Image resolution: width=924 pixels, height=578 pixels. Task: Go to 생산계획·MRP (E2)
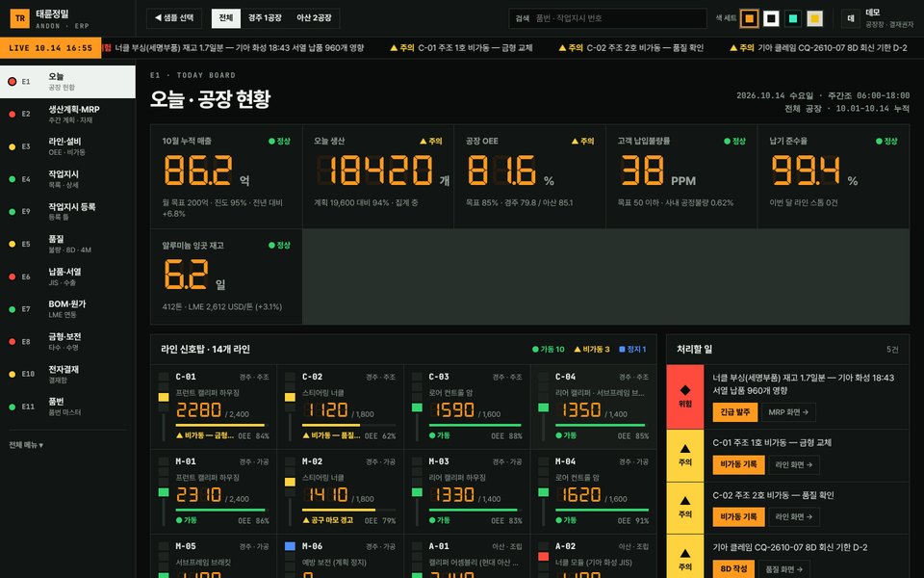pos(67,114)
